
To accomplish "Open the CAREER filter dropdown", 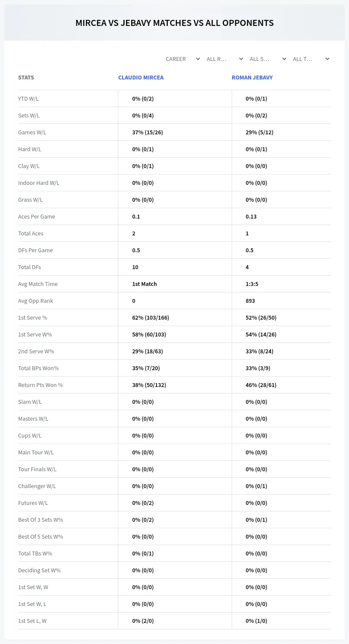I will coord(182,59).
